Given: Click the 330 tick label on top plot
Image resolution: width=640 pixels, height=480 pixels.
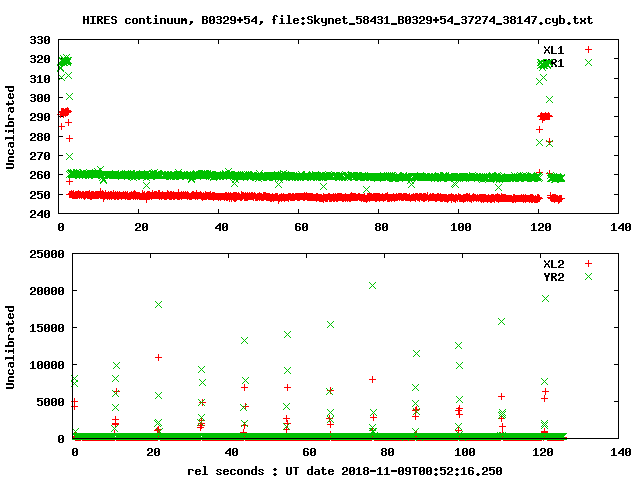Looking at the screenshot, I should pyautogui.click(x=40, y=40).
